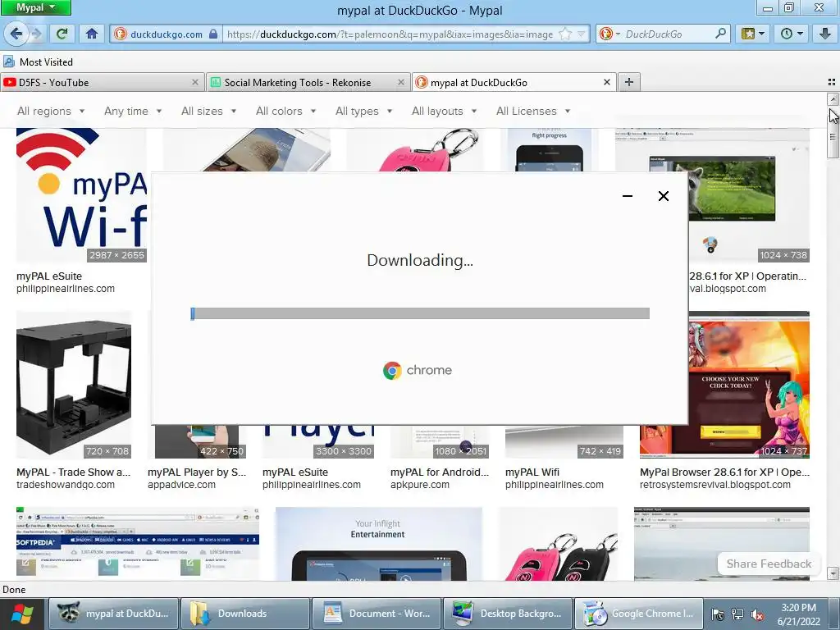Open the myPAL Wi-Fi logo thumbnail
Viewport: 840px width, 630px height.
(81, 195)
